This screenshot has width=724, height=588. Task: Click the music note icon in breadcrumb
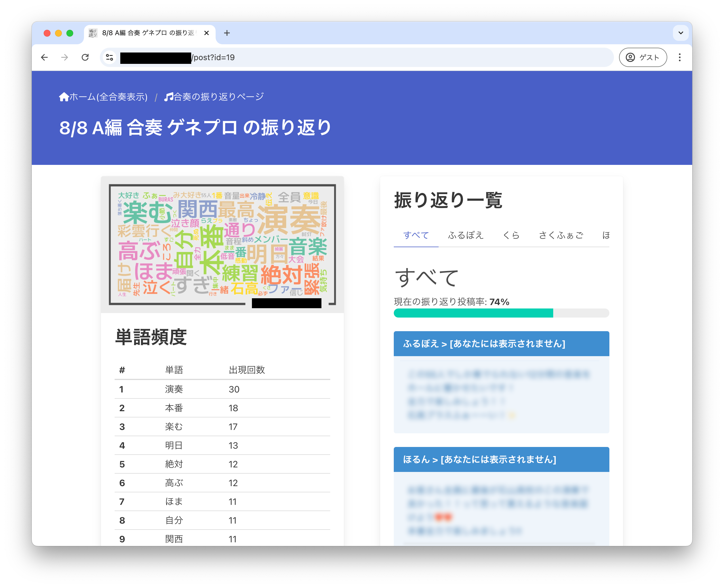tap(168, 97)
